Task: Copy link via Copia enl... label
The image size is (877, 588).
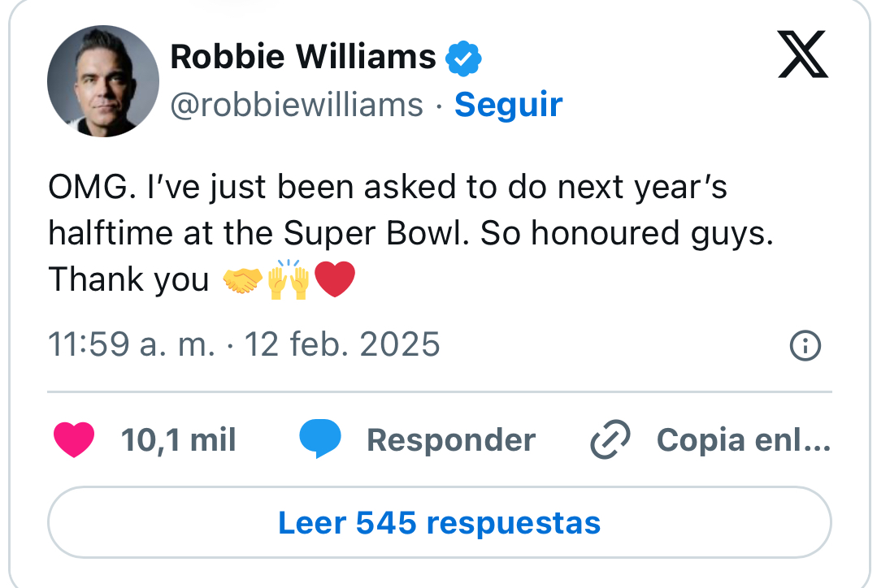Action: tap(743, 440)
